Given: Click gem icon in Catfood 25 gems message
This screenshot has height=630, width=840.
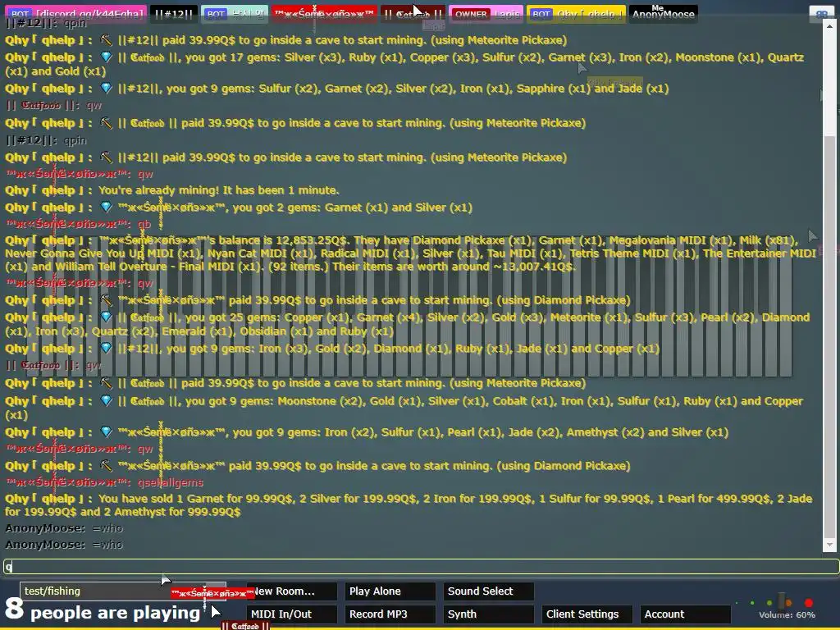Looking at the screenshot, I should (106, 317).
